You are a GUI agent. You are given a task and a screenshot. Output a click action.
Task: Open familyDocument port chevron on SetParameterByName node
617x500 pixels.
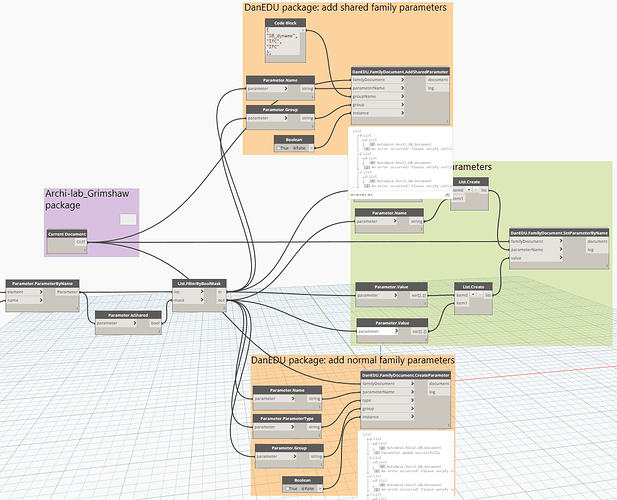click(x=561, y=241)
